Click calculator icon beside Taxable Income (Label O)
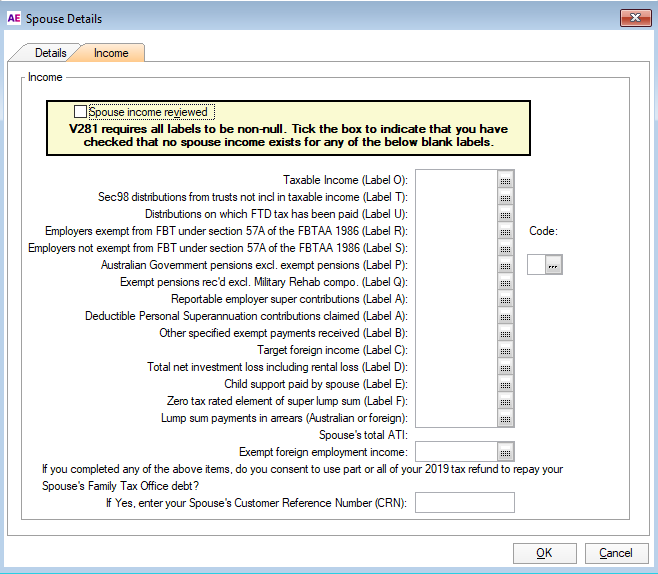The width and height of the screenshot is (658, 574). pos(505,180)
